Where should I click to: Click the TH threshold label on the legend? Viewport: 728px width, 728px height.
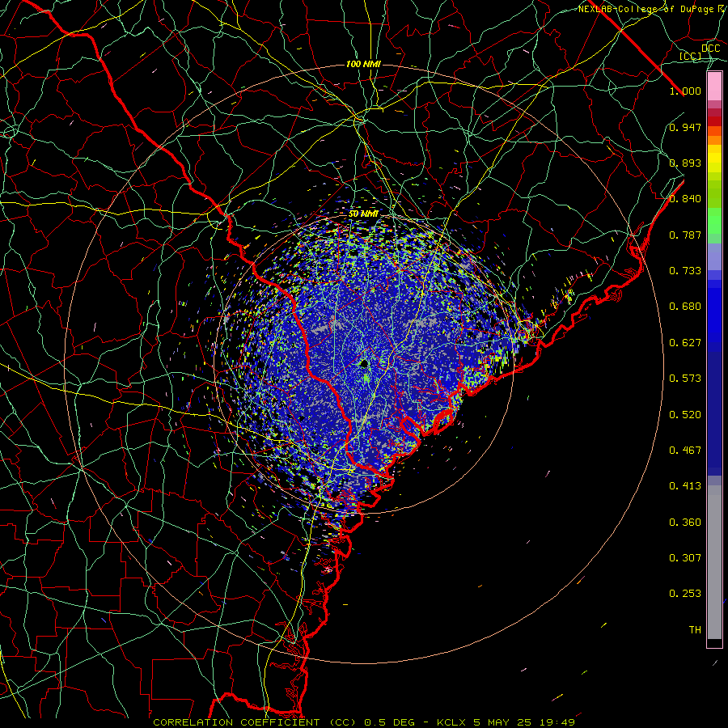point(695,630)
